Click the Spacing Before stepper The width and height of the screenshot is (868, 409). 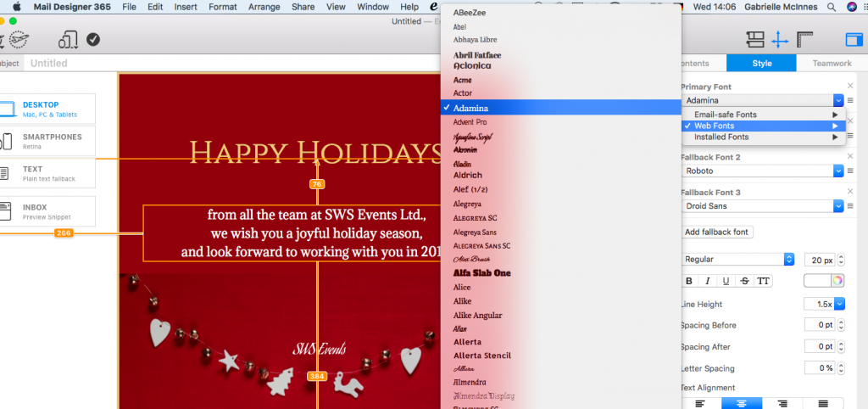click(x=841, y=325)
